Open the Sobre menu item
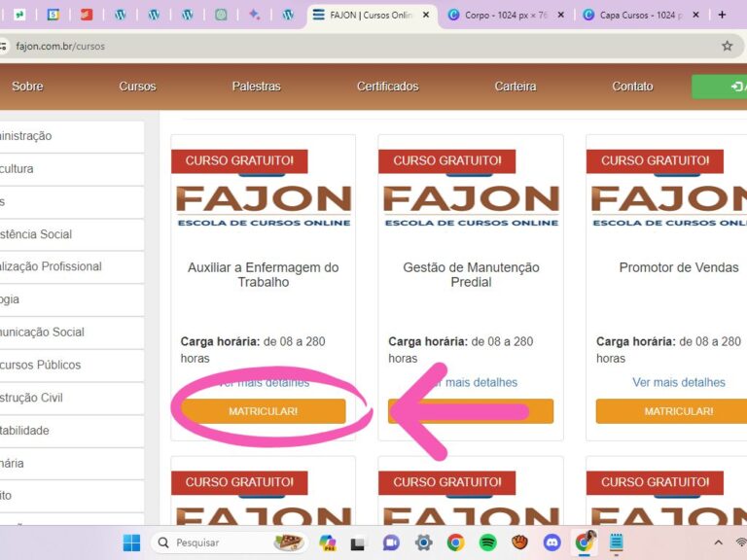The height and width of the screenshot is (560, 747). coord(27,87)
